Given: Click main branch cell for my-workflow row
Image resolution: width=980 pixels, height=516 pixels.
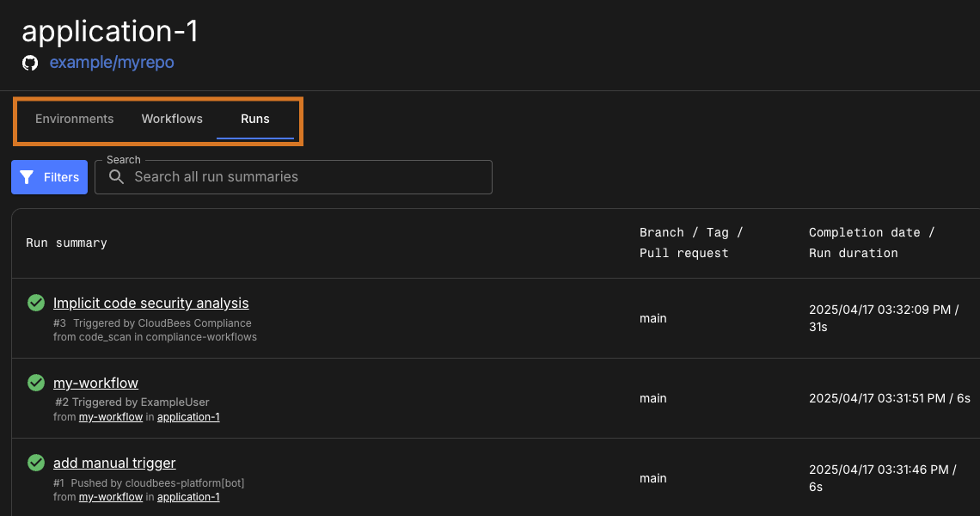Looking at the screenshot, I should (x=653, y=398).
